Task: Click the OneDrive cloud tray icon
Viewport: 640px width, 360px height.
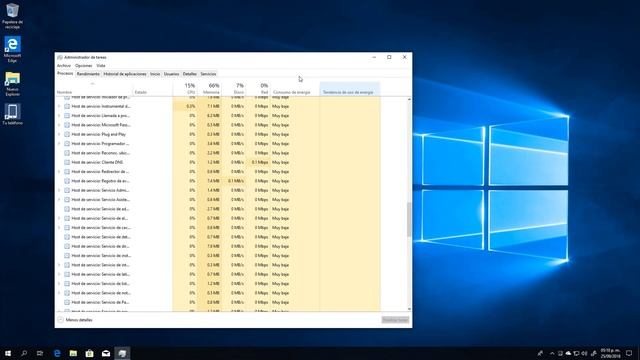Action: tap(568, 353)
